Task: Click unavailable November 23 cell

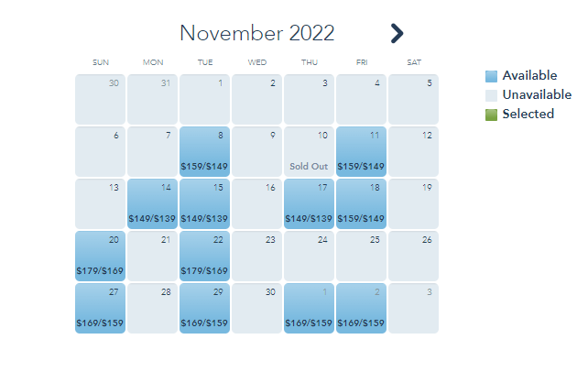Action: coord(256,256)
